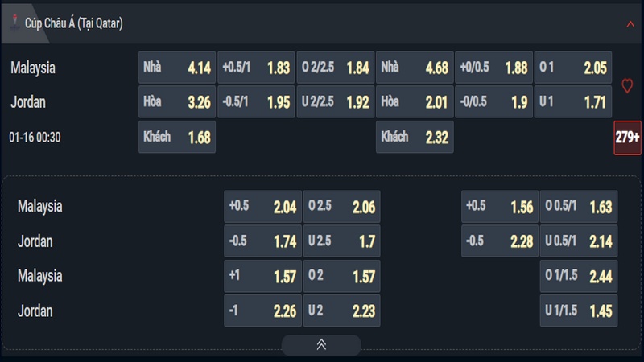This screenshot has height=362, width=644.
Task: Choose U 0.5/1 odds 2.14
Action: click(x=578, y=241)
